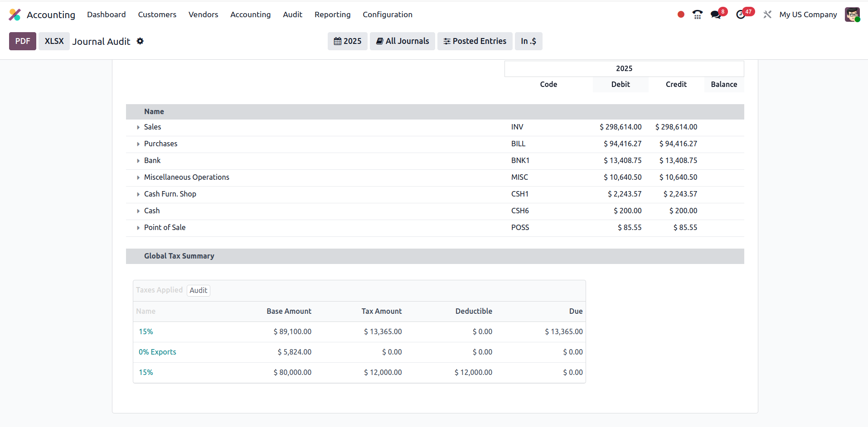Switch tax summary to Audit view

(x=198, y=290)
